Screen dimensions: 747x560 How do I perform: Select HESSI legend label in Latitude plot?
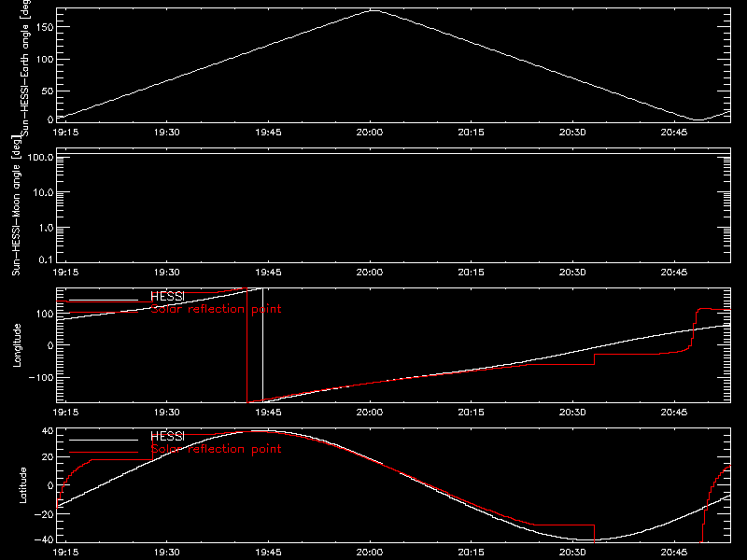point(167,436)
